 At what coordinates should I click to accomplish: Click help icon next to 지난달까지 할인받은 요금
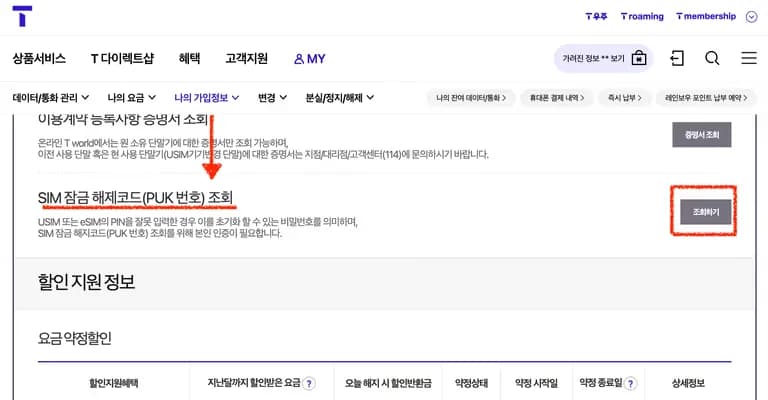click(309, 383)
